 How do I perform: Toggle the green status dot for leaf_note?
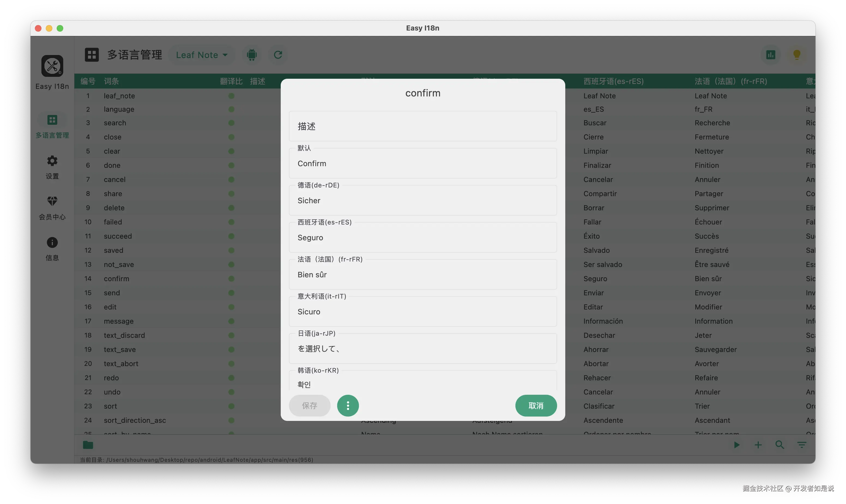(x=231, y=96)
